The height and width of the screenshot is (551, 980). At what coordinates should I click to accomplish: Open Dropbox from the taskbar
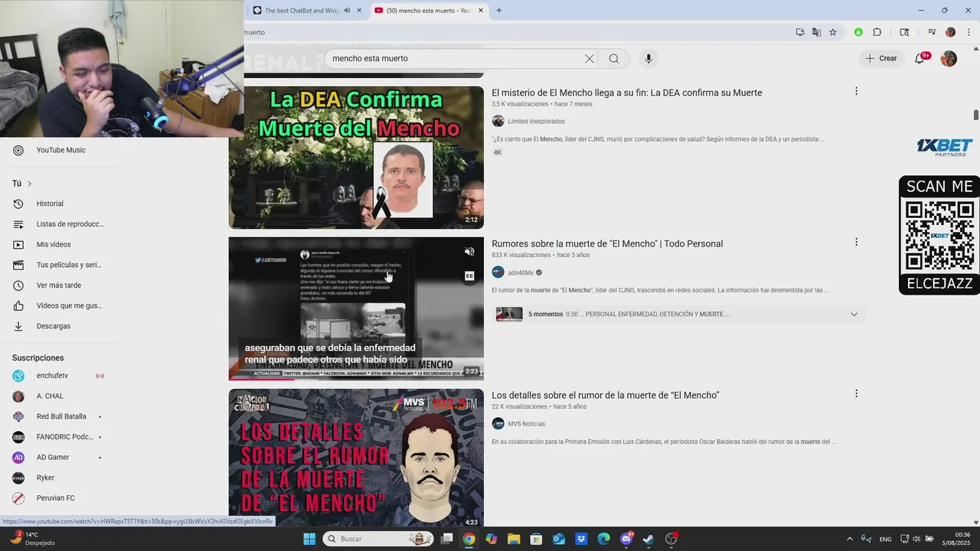[x=581, y=539]
